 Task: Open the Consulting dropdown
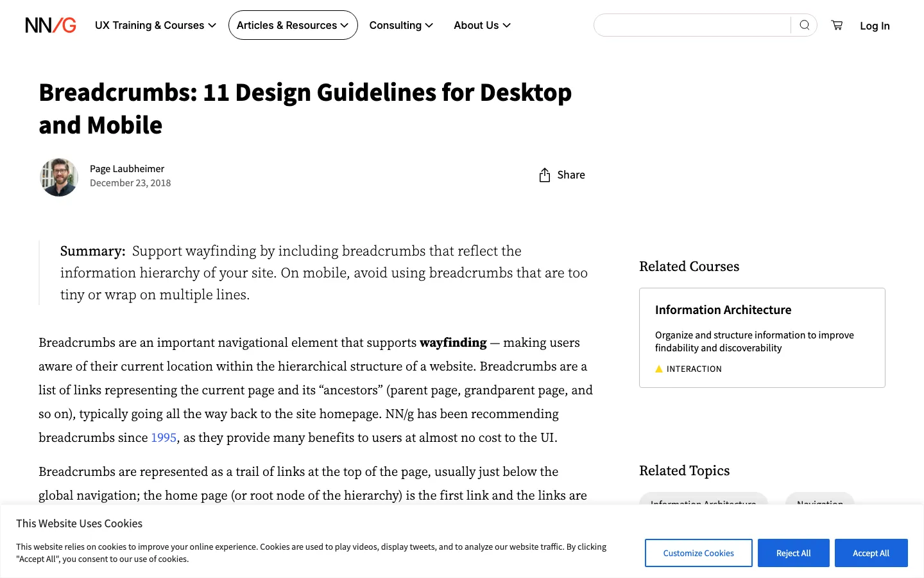(x=401, y=25)
